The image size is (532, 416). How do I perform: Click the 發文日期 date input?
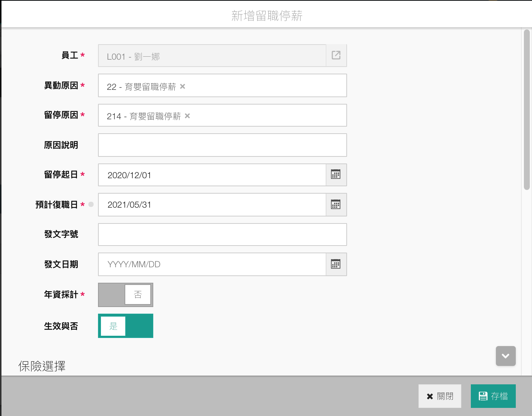click(x=212, y=264)
